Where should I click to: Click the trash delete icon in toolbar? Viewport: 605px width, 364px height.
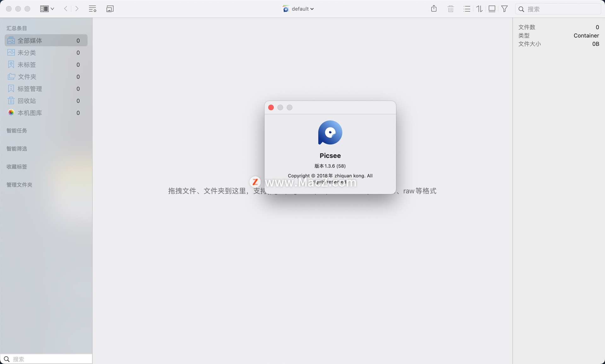click(451, 9)
